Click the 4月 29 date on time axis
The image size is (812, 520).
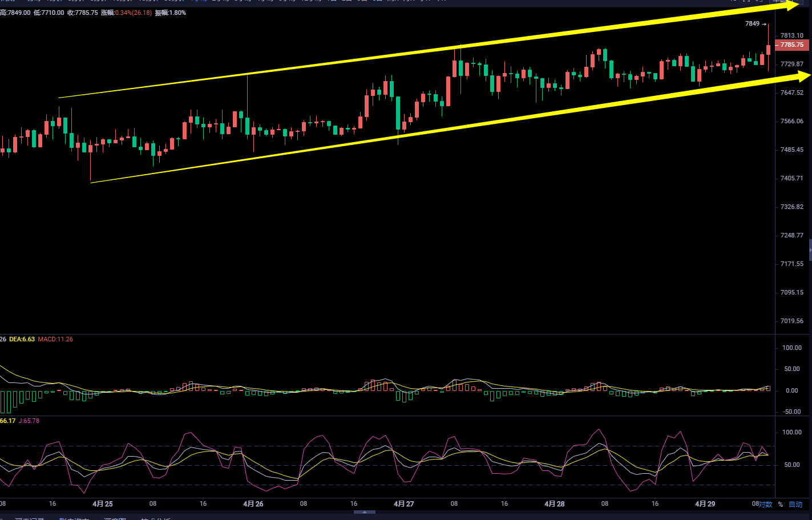705,504
